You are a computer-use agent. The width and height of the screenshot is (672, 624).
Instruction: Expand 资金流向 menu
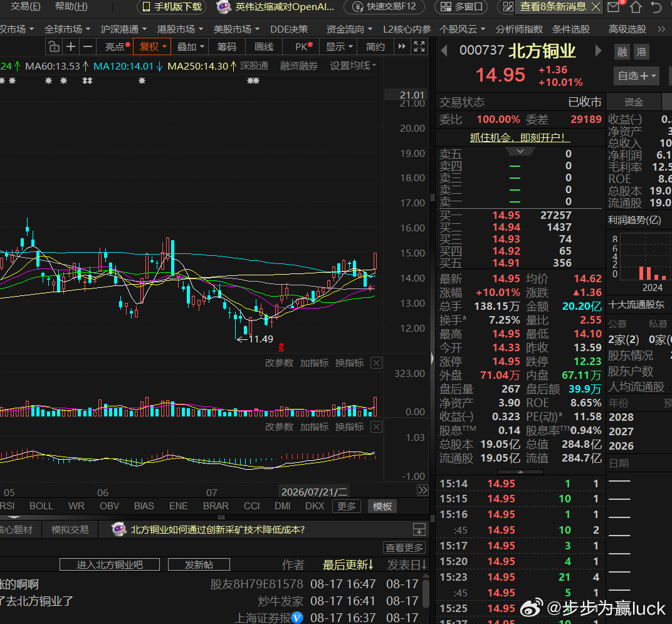(349, 29)
